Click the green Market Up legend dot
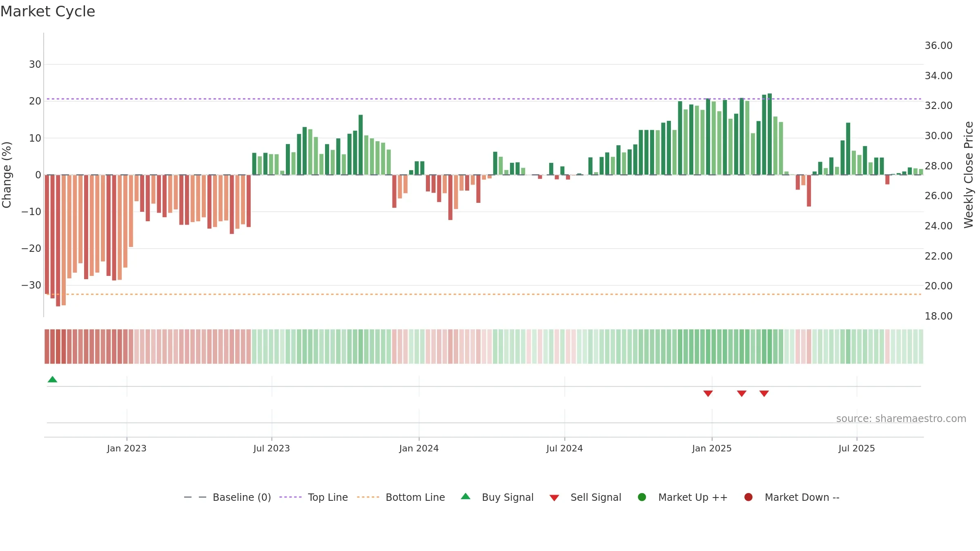The height and width of the screenshot is (551, 980). [642, 497]
